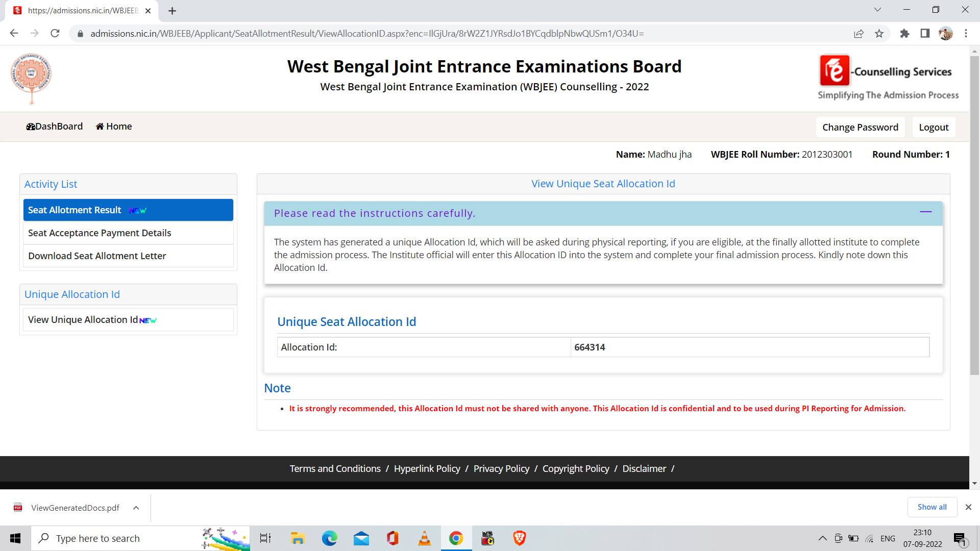
Task: Close the downloads bar
Action: click(968, 507)
